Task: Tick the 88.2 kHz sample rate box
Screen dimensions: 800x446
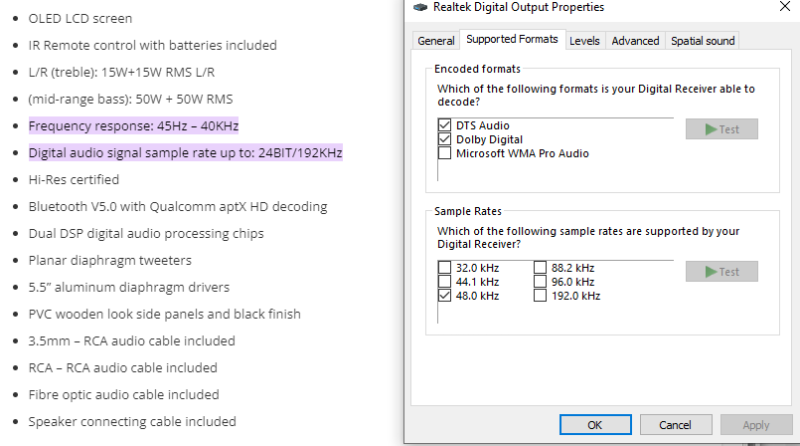Action: point(540,268)
